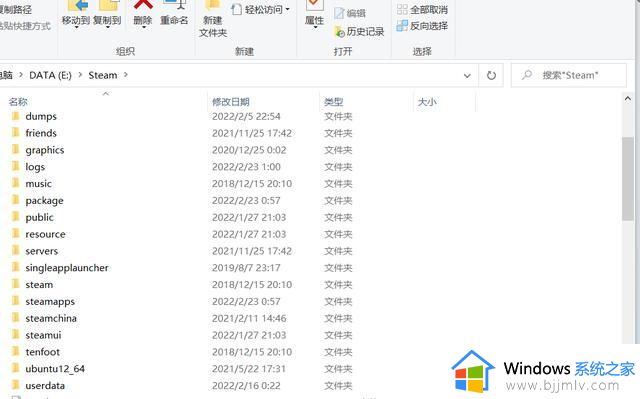The image size is (640, 399).
Task: Click Invert selection (反向选择)
Action: [x=422, y=26]
